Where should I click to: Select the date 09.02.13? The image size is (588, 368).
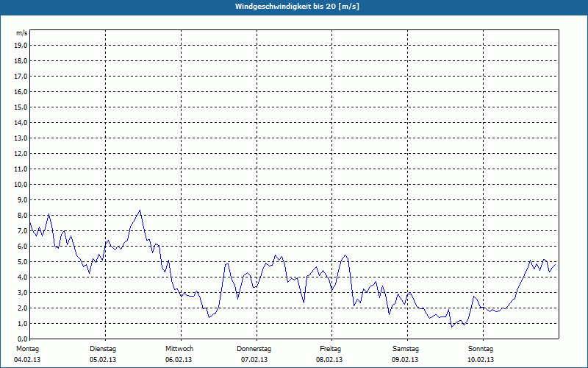pyautogui.click(x=405, y=360)
